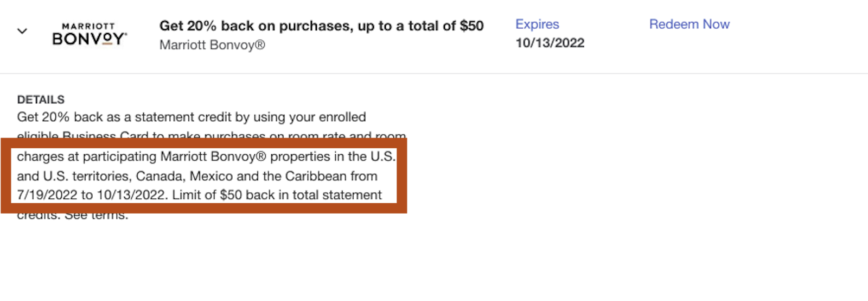Click the word MARRIOTT in the logo
The height and width of the screenshot is (301, 868).
coord(88,26)
